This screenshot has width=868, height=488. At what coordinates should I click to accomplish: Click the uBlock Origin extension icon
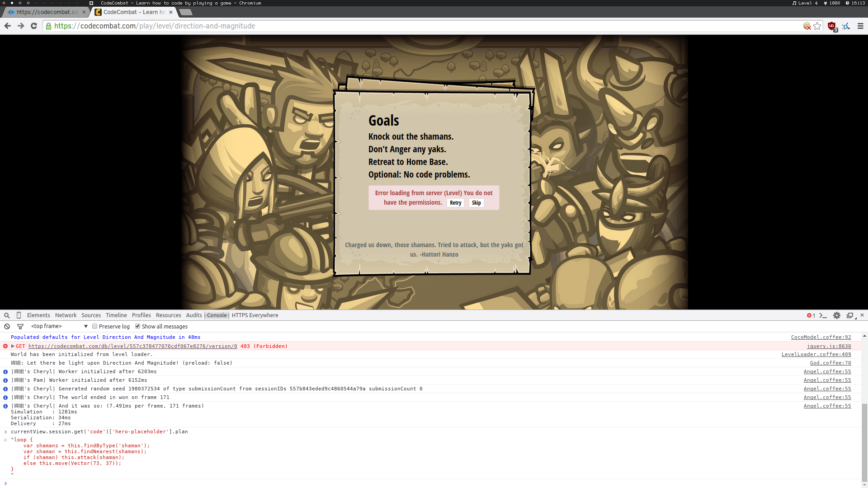[832, 26]
